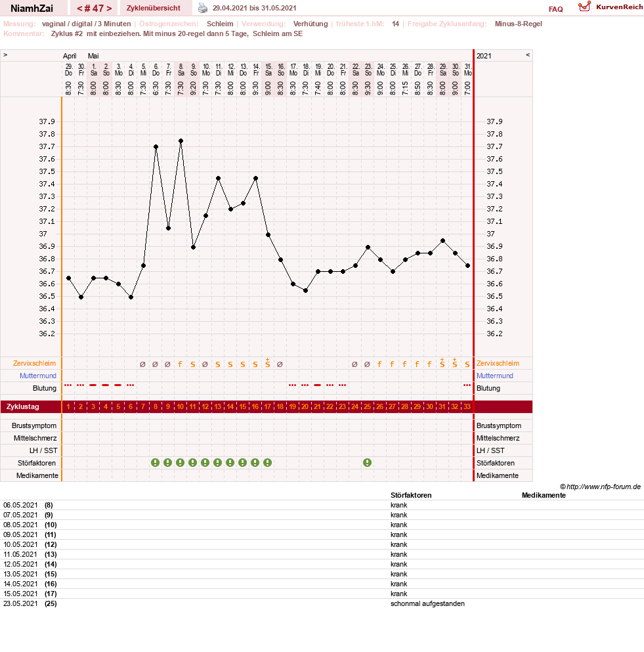Click the temperature point at 37.75 on May 8
The height and width of the screenshot is (652, 644).
pyautogui.click(x=181, y=141)
